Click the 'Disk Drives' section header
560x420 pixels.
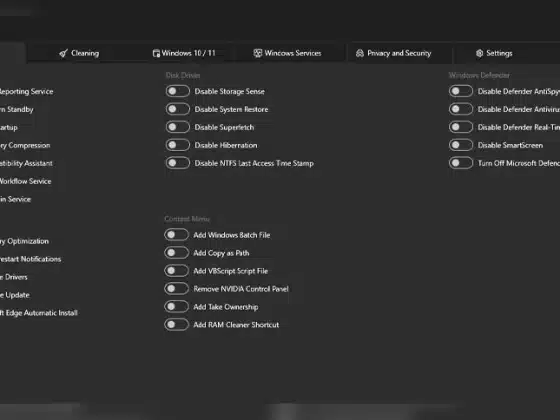point(183,75)
